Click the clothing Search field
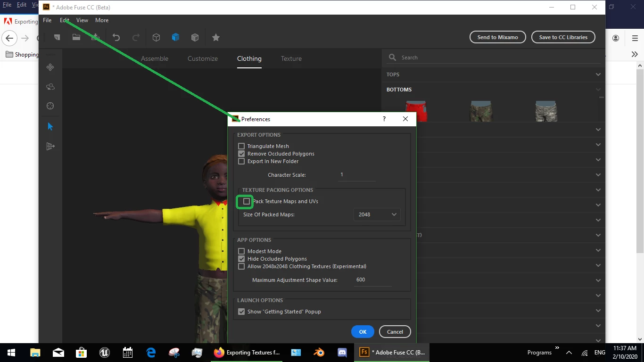The height and width of the screenshot is (362, 644). pos(493,58)
